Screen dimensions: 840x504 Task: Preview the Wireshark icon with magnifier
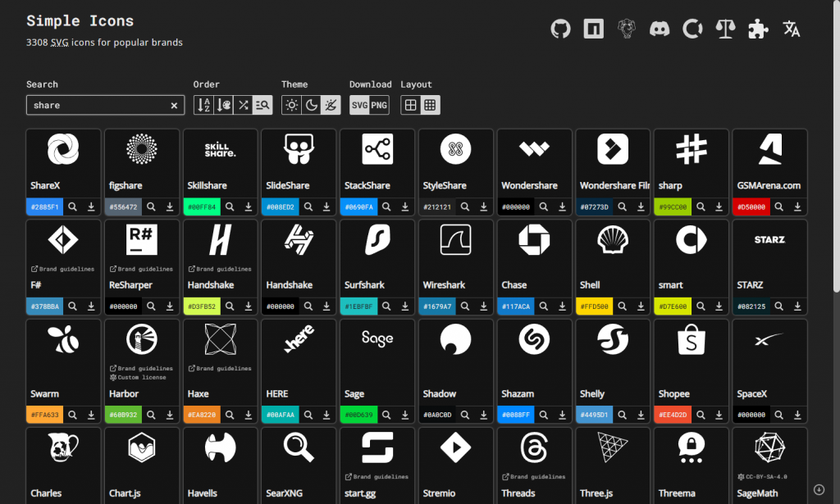[x=465, y=306]
